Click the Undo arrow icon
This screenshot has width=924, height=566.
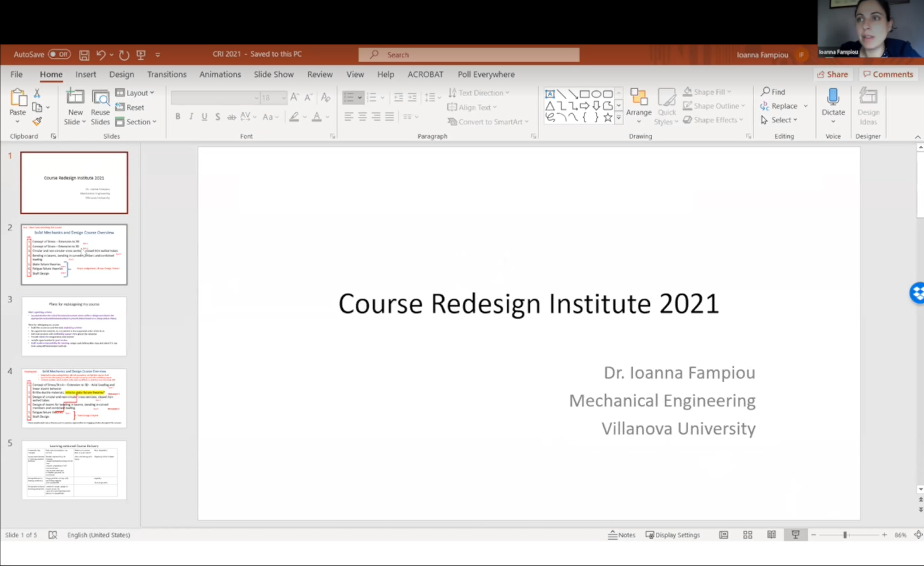click(100, 54)
